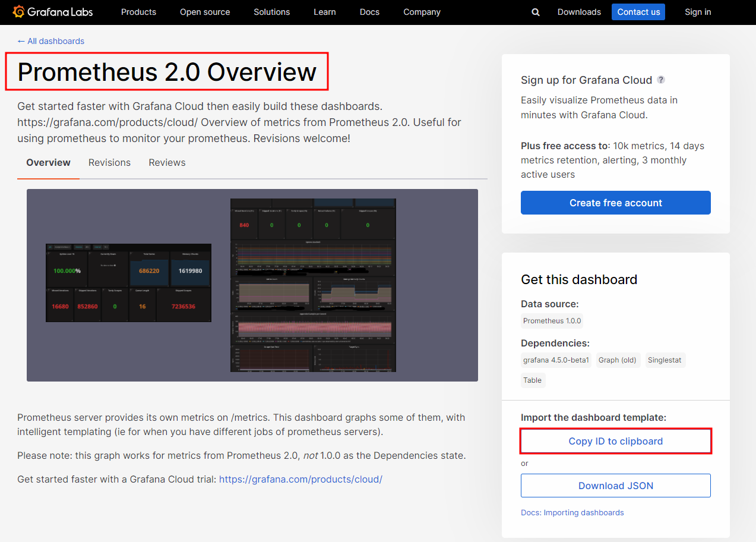
Task: Click Import the dashboard template: label
Action: tap(593, 418)
